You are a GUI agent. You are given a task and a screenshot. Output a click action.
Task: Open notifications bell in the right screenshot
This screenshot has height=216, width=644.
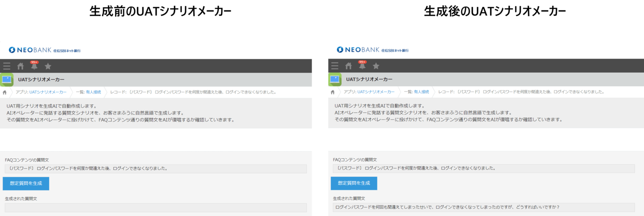point(362,66)
